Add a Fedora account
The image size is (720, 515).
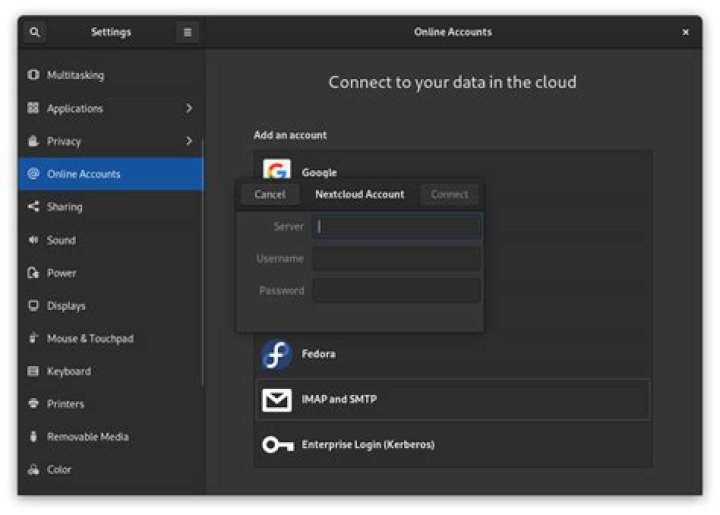[x=453, y=354]
